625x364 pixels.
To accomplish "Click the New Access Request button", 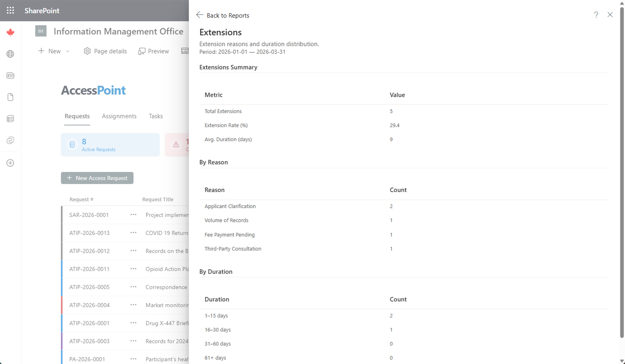I will 97,178.
